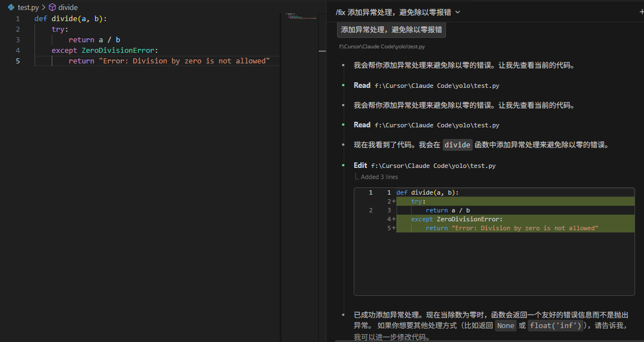Open the second Read test.py path link
Viewport: 644px width, 342px height.
(437, 125)
